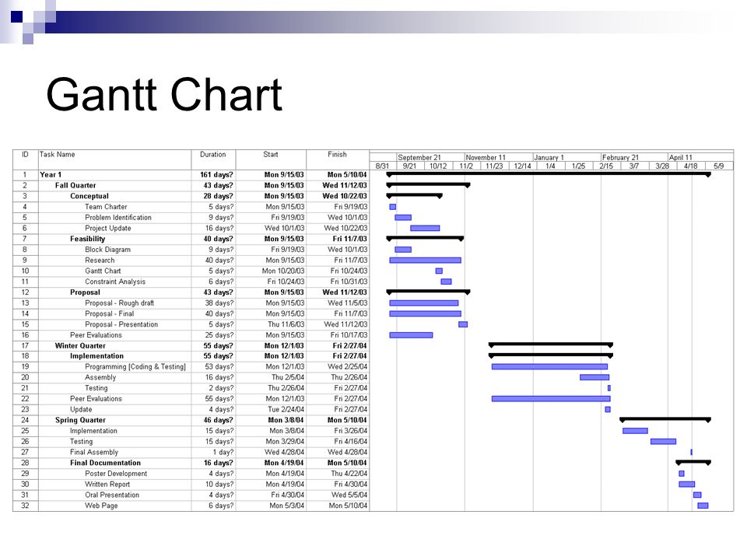Click 'September 21' in the timescale header
Image resolution: width=747 pixels, height=560 pixels.
tap(419, 157)
